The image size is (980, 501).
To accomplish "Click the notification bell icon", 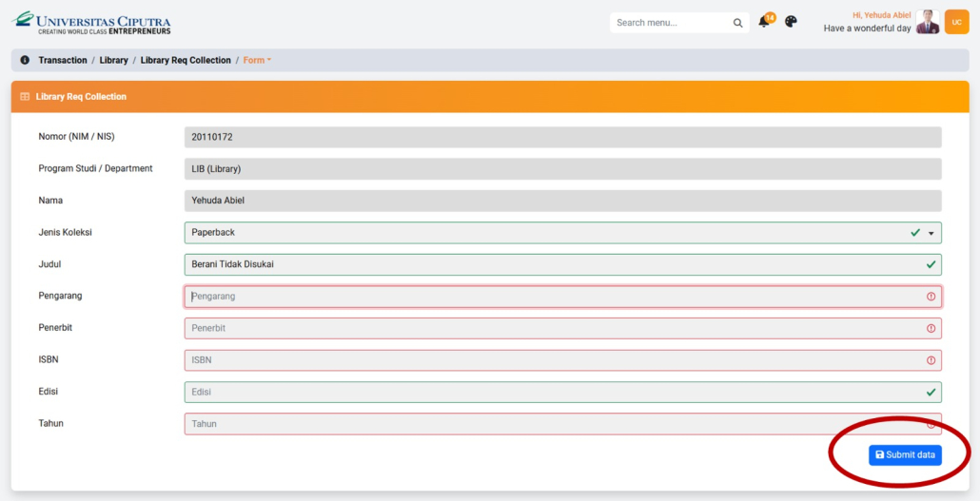I will [764, 22].
